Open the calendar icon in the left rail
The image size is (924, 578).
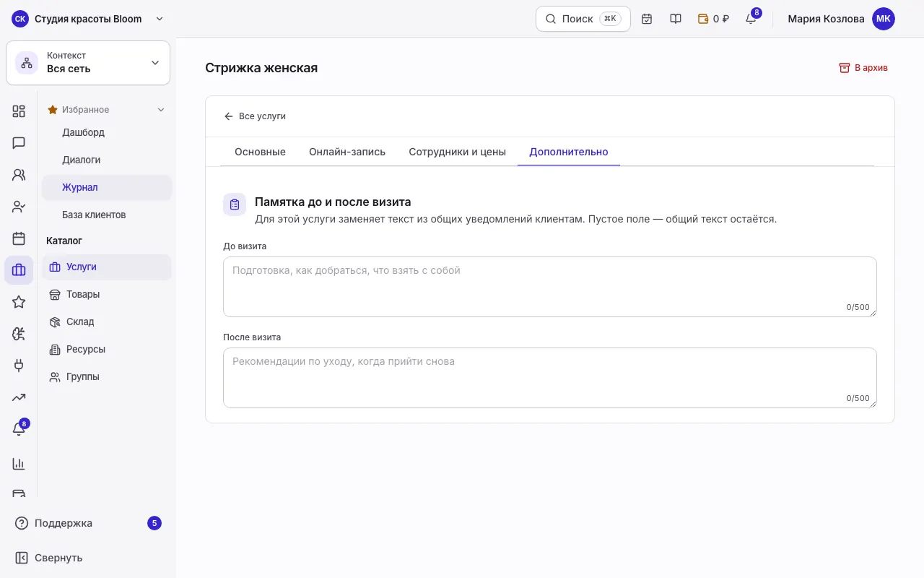click(19, 238)
